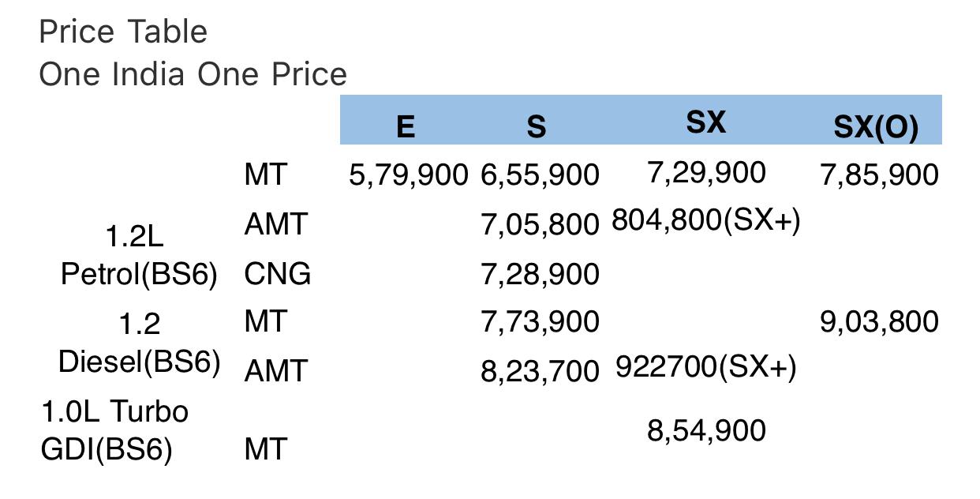Select the SX(O) column header
The width and height of the screenshot is (980, 499).
(x=876, y=128)
